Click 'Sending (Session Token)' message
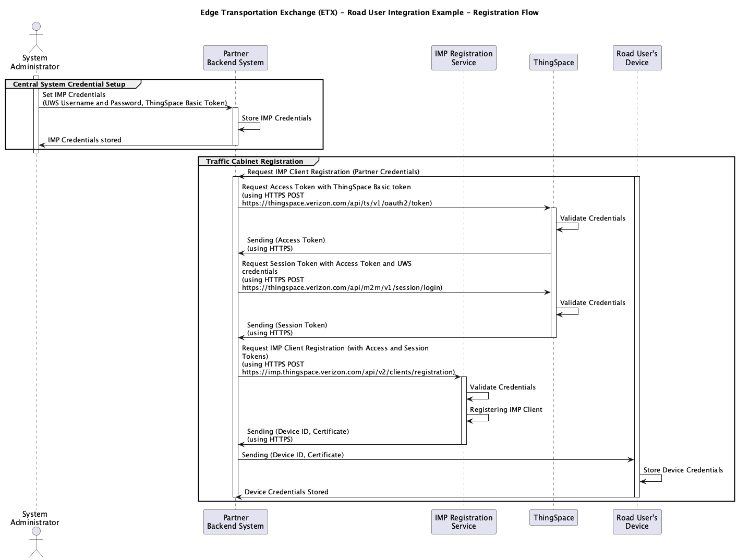The width and height of the screenshot is (737, 560). click(x=287, y=325)
